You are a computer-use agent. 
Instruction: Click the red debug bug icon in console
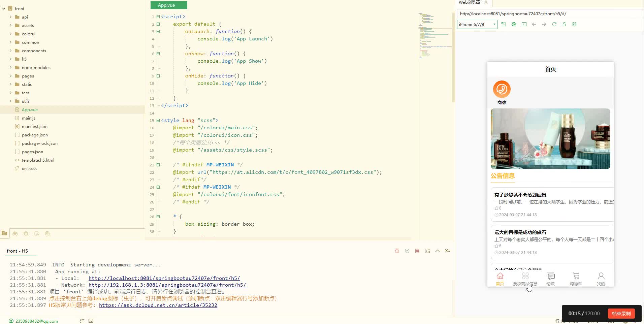pos(397,251)
